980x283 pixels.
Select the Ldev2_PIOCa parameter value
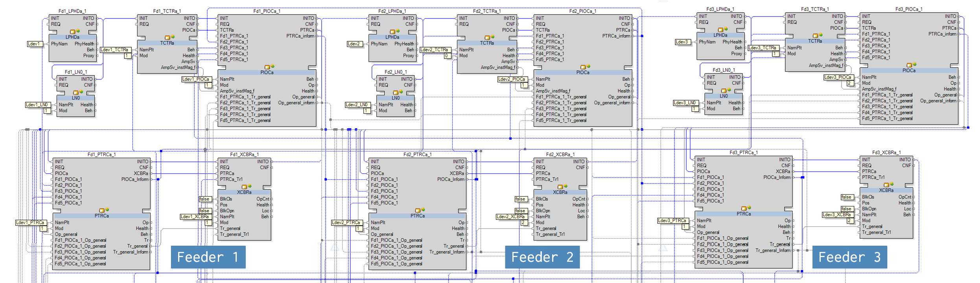pos(511,79)
